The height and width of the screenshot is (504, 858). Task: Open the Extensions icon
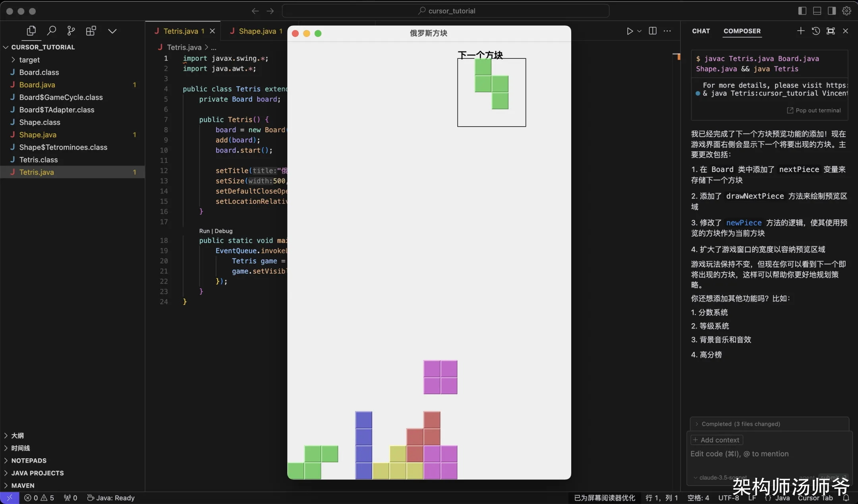click(x=91, y=31)
